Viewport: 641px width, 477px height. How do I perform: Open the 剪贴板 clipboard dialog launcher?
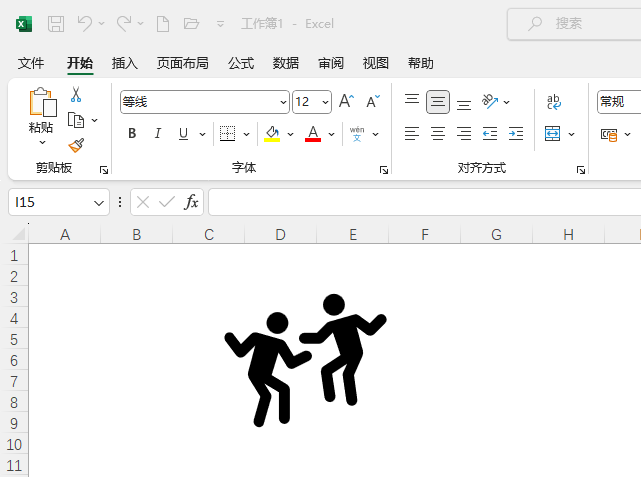104,170
